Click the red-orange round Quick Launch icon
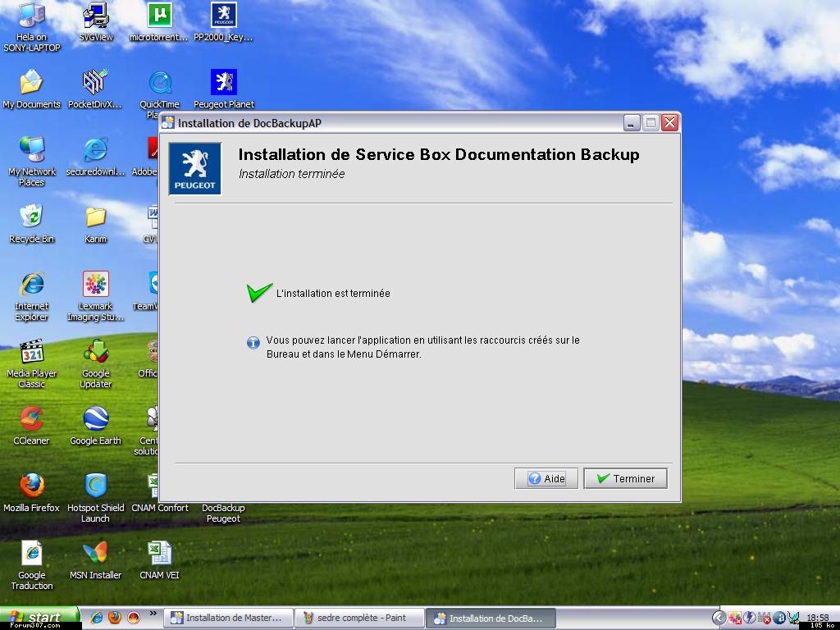This screenshot has width=840, height=630. click(x=134, y=618)
